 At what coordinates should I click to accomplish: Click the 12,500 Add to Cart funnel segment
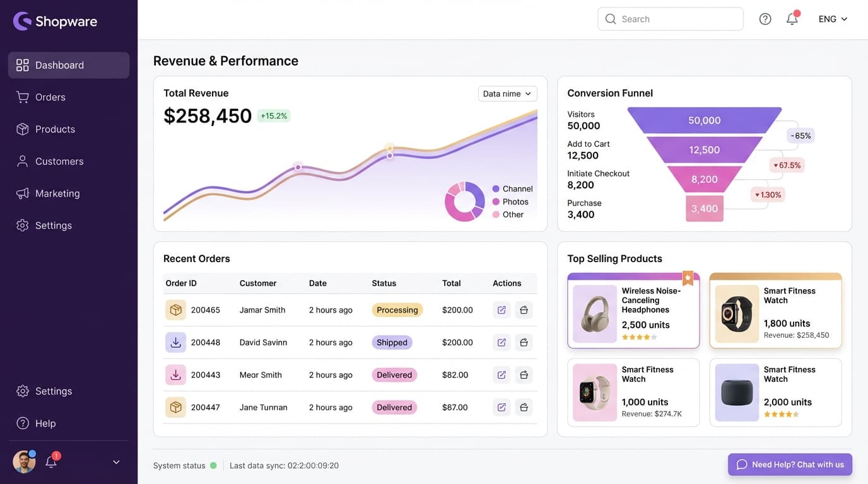pyautogui.click(x=705, y=150)
